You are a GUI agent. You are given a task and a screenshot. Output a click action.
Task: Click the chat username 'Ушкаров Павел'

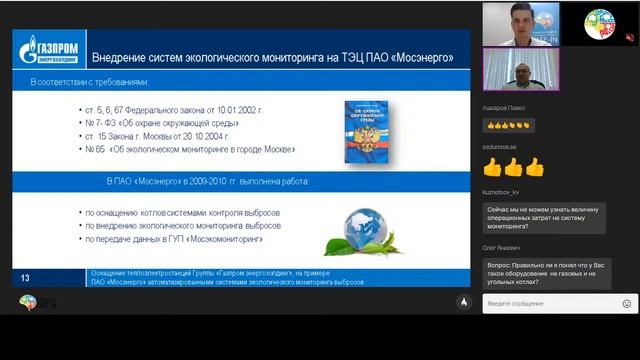pos(504,108)
